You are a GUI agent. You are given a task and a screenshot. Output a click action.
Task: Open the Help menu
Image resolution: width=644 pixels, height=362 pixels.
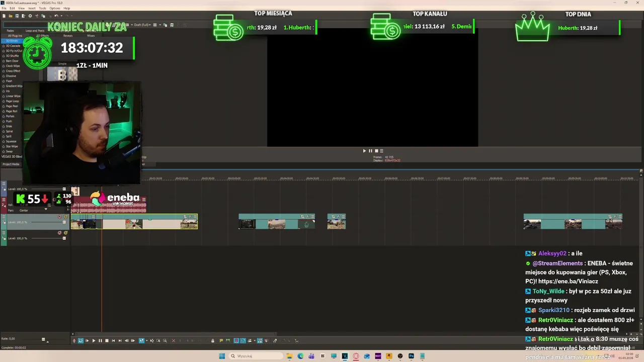click(x=66, y=8)
